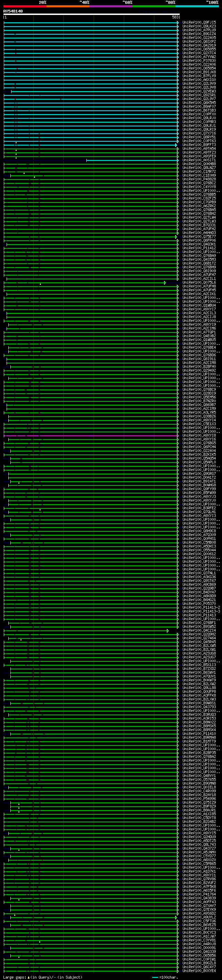Select the UniRef100_B7NZR0 hit label

click(199, 402)
